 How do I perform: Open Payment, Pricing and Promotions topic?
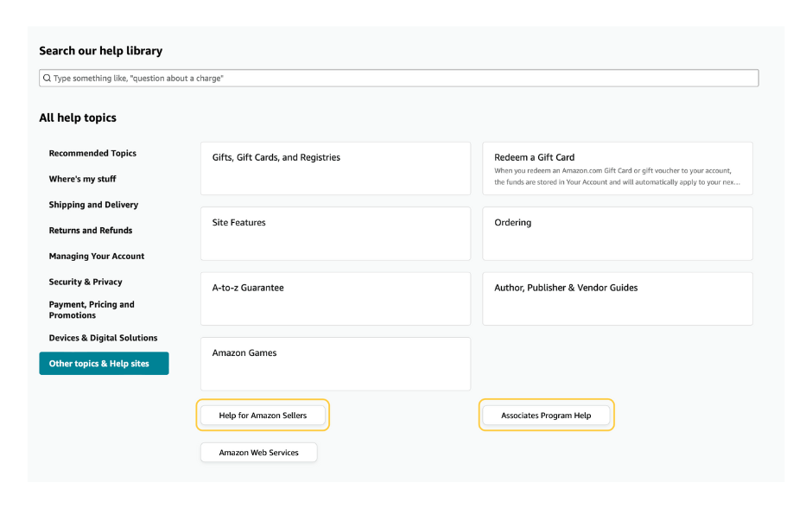(x=92, y=309)
